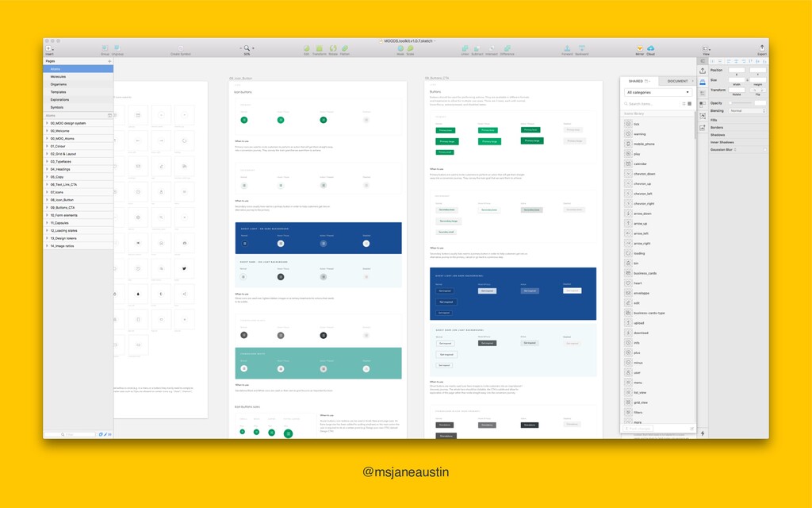The height and width of the screenshot is (508, 812).
Task: Click the upload icon in plugin strip
Action: (703, 71)
